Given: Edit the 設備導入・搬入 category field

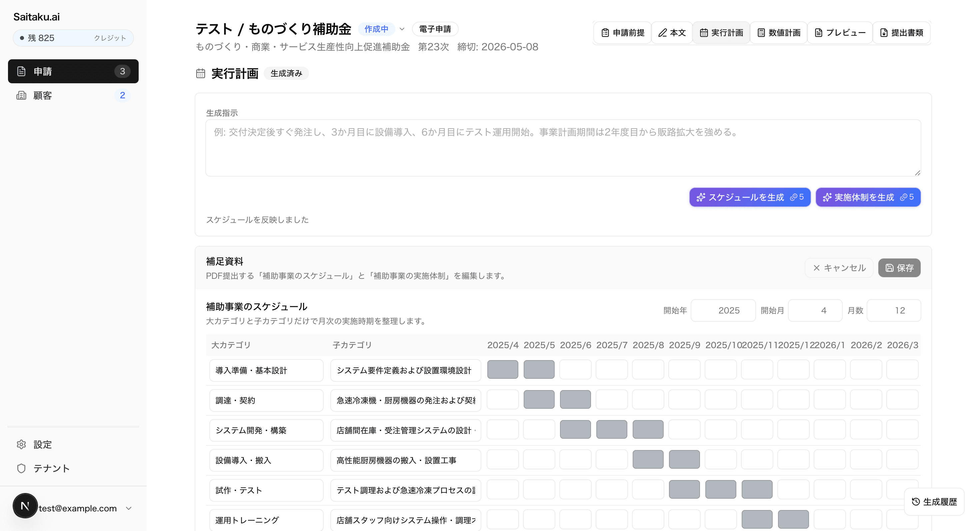Looking at the screenshot, I should [266, 460].
